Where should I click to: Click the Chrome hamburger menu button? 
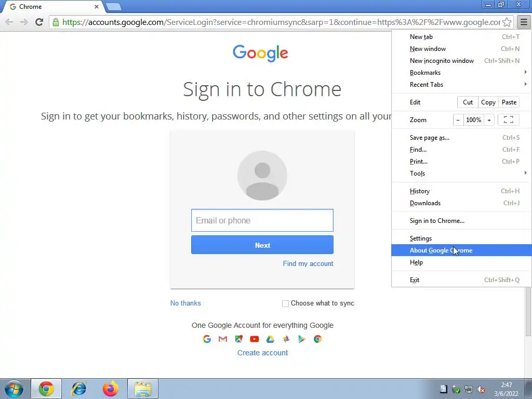pos(524,22)
